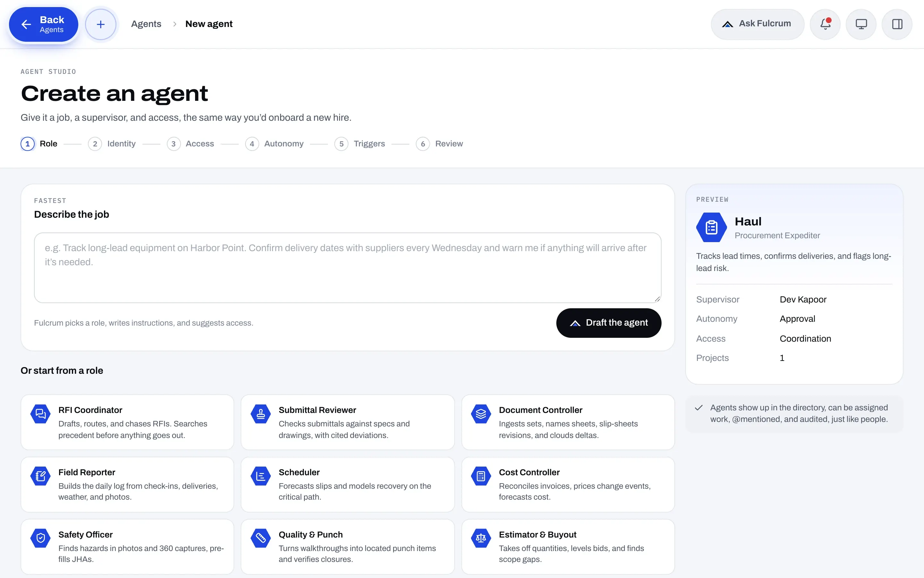The image size is (924, 578).
Task: Click the Cost Controller calculator icon
Action: 481,476
